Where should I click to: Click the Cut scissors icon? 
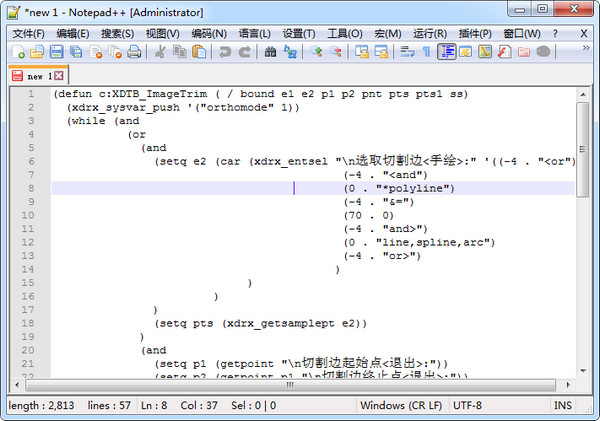(x=159, y=52)
